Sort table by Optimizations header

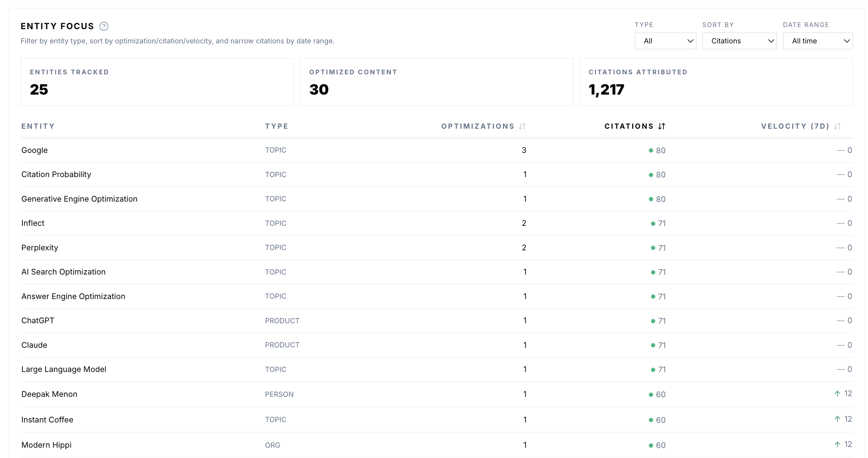click(478, 126)
